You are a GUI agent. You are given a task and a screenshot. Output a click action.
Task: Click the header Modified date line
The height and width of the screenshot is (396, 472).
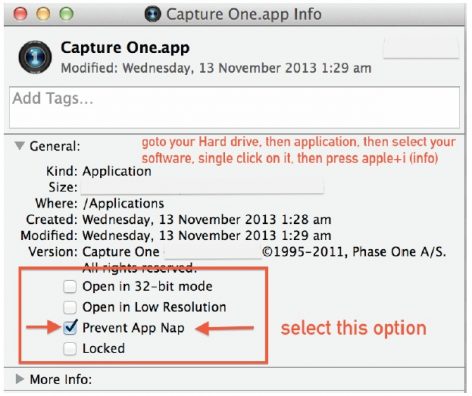(216, 68)
